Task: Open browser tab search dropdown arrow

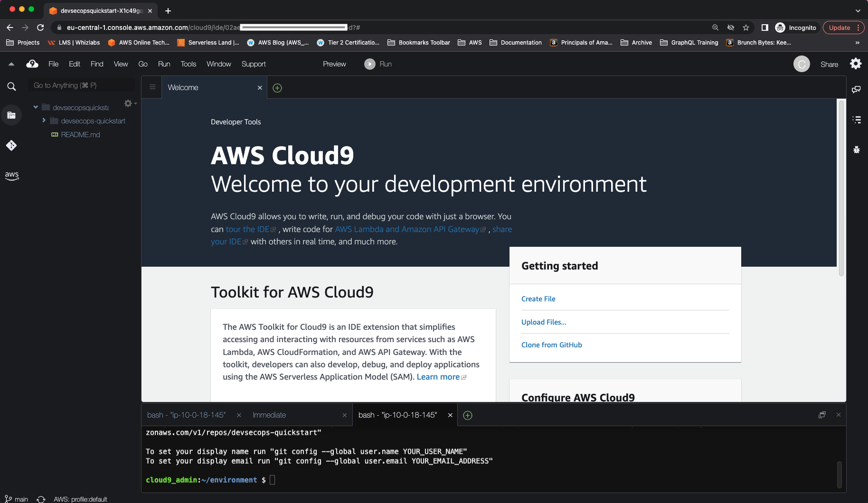Action: (858, 10)
